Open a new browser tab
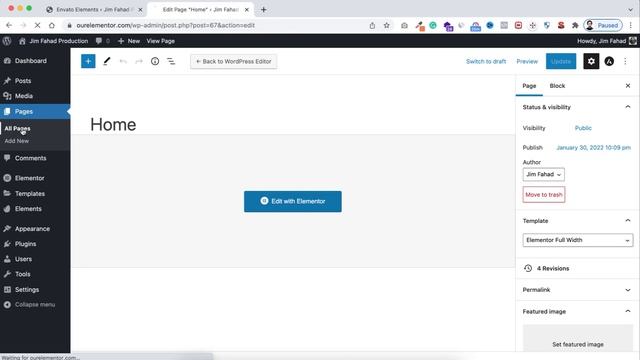Screen dimensions: 640x360 pos(264,9)
